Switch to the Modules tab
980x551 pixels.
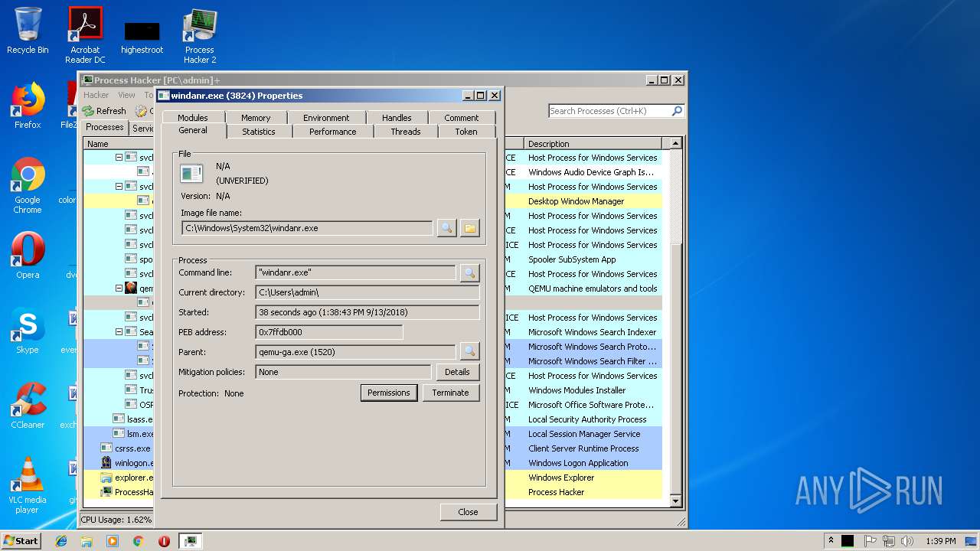[193, 118]
